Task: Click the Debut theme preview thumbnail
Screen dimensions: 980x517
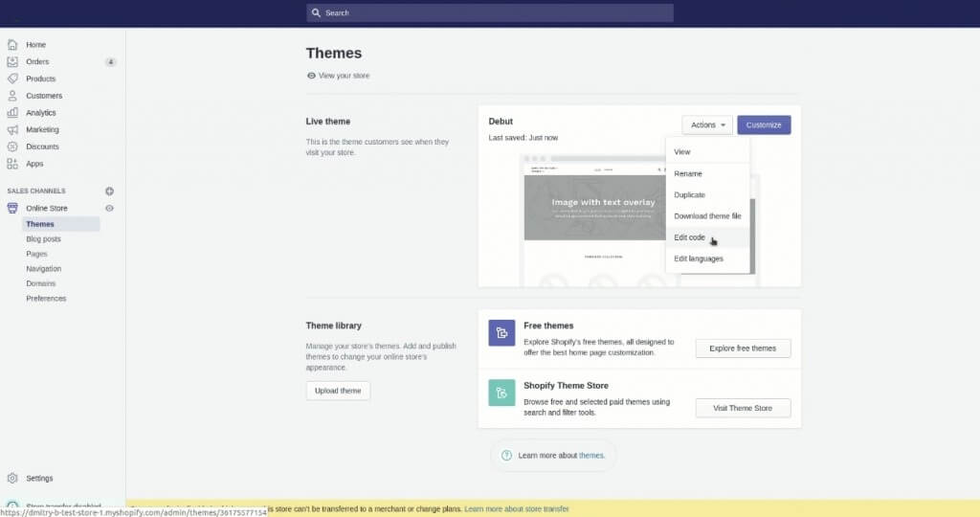Action: tap(593, 220)
